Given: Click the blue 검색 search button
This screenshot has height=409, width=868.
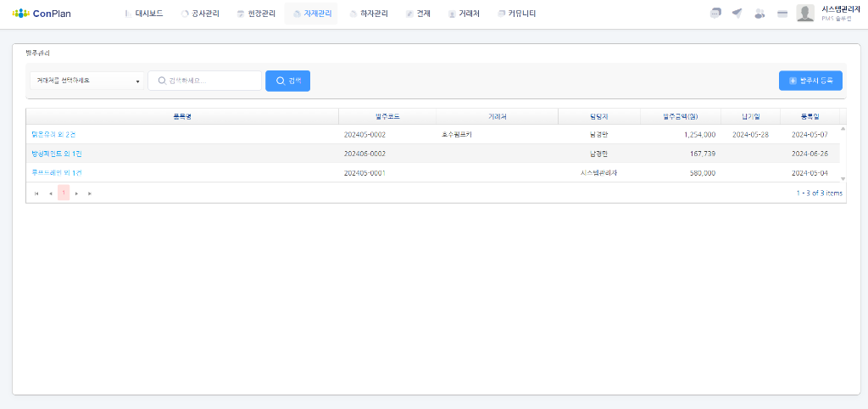Looking at the screenshot, I should pos(288,81).
